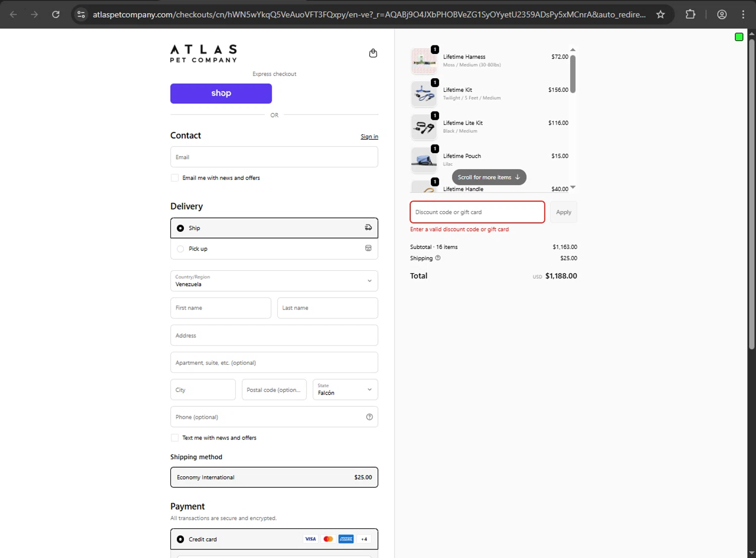Click the First name field

(x=221, y=308)
